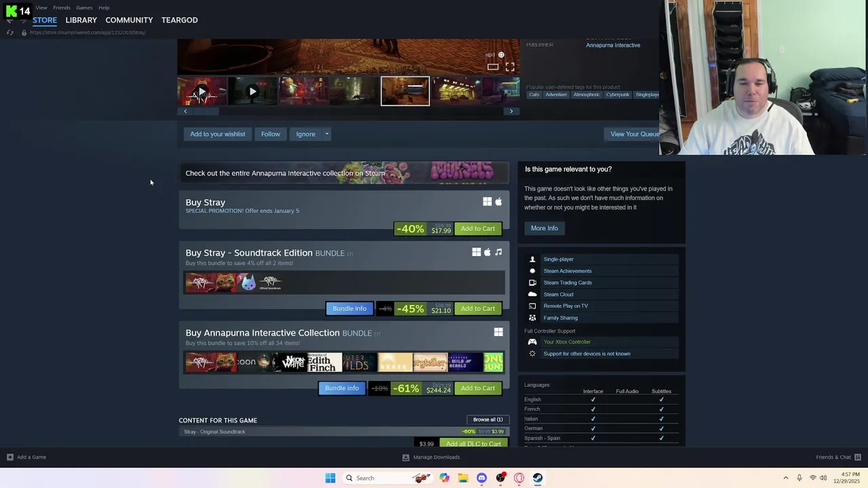Image resolution: width=868 pixels, height=488 pixels.
Task: Open the Edith Finch thumbnail in bundle
Action: tap(323, 362)
